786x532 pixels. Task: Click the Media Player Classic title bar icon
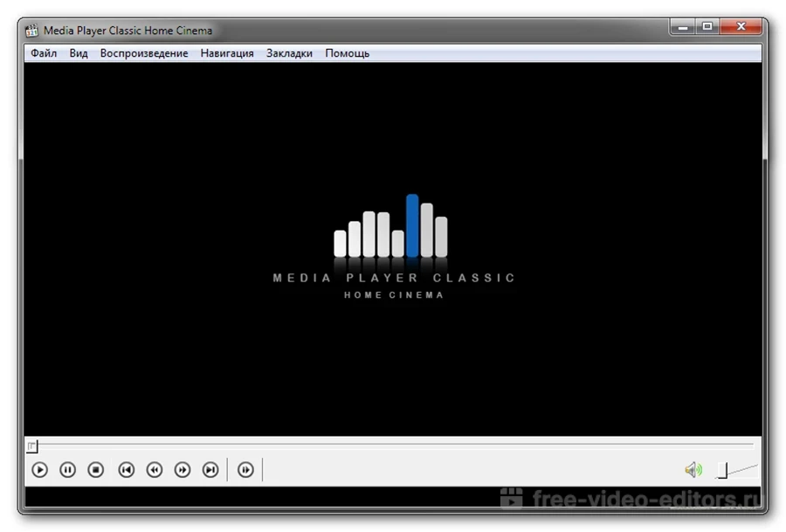pyautogui.click(x=31, y=31)
